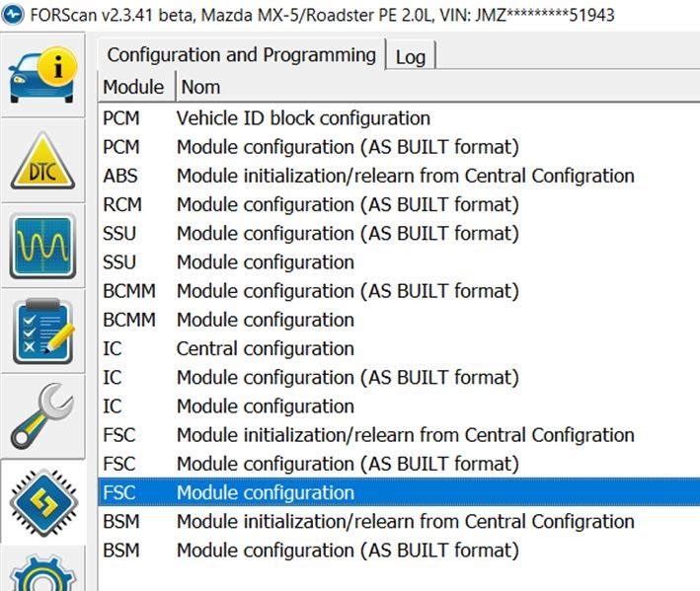This screenshot has width=700, height=591.
Task: Open the DTC trouble codes section
Action: [x=42, y=161]
